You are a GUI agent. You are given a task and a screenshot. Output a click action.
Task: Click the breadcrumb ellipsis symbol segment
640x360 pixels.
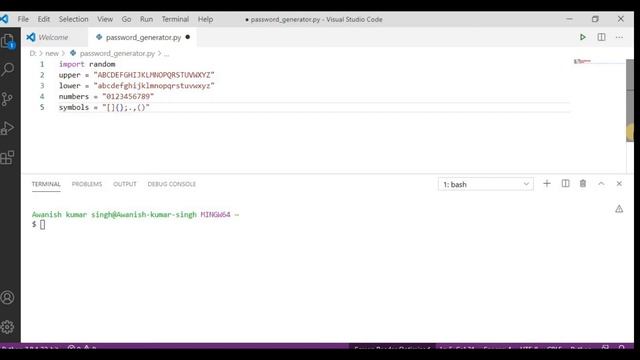click(x=167, y=53)
